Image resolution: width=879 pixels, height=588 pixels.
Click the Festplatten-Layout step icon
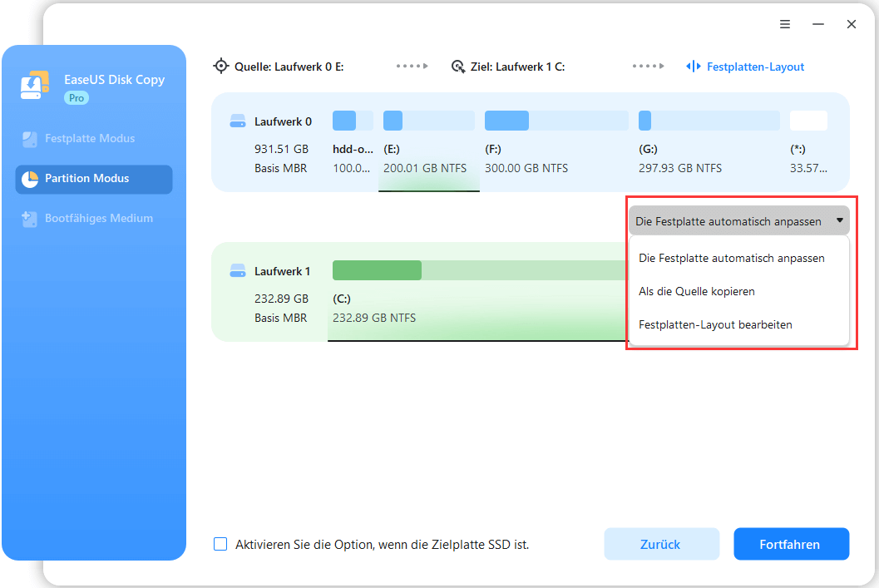click(694, 67)
